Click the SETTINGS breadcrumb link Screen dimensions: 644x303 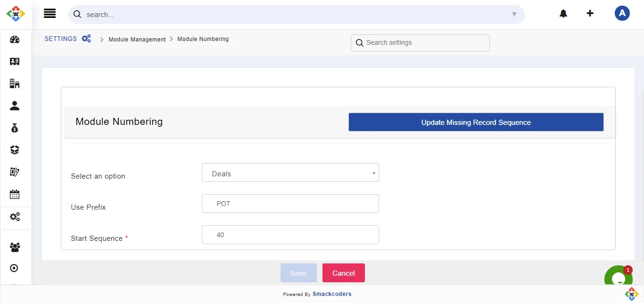[x=60, y=39]
